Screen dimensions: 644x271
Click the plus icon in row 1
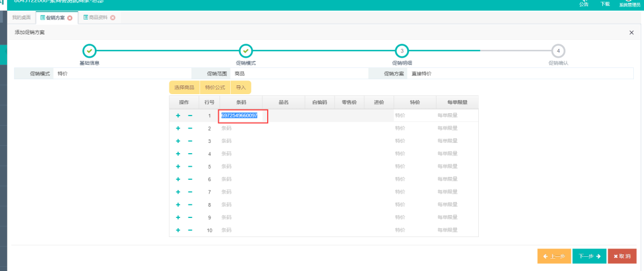178,116
